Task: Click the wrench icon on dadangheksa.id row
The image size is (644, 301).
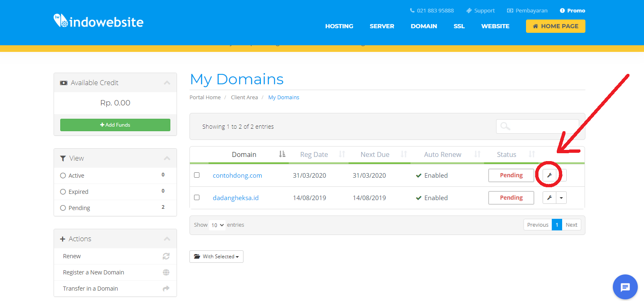Action: 549,198
